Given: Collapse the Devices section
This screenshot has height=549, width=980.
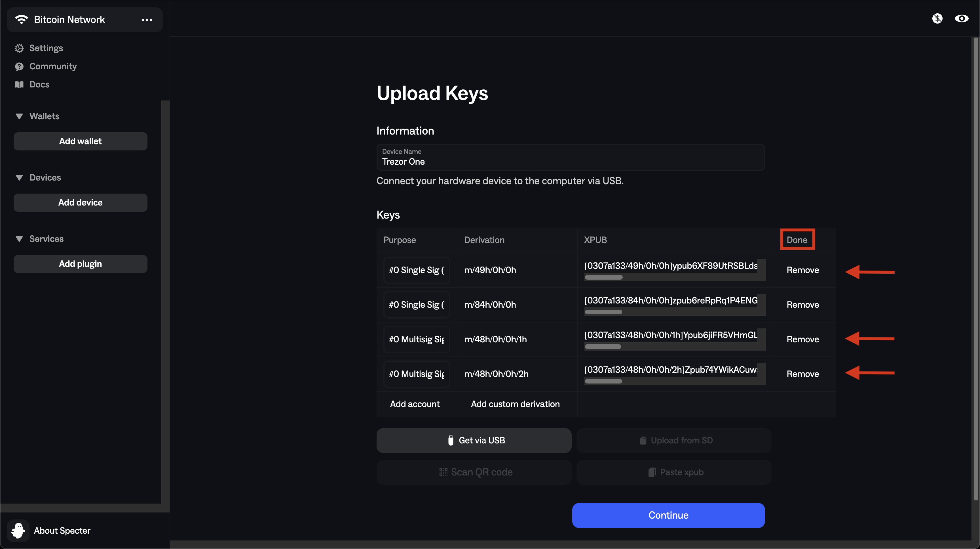Looking at the screenshot, I should click(19, 178).
